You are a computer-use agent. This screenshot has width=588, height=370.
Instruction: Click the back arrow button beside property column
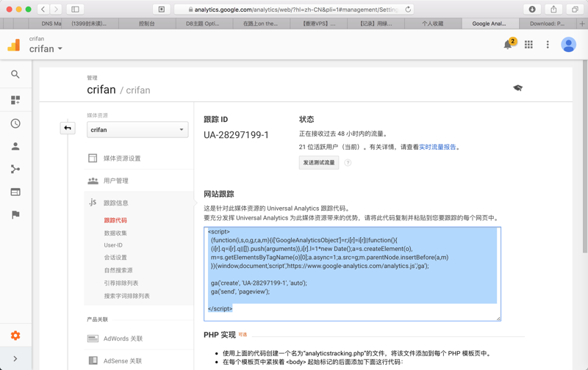click(68, 128)
